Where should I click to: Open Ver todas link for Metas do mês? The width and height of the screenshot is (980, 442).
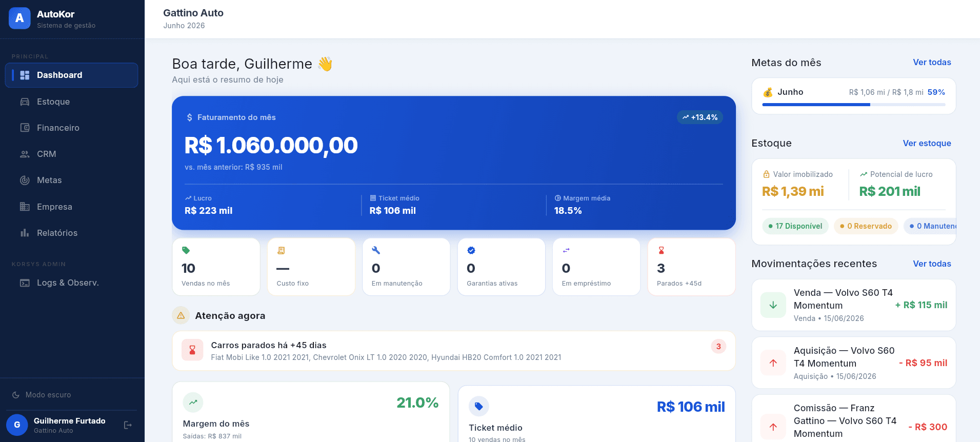coord(932,63)
